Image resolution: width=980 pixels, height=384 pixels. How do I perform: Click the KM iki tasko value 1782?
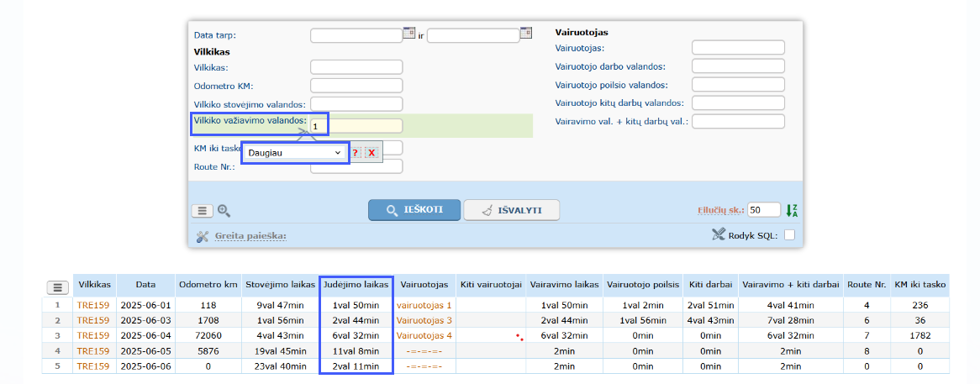click(x=919, y=335)
